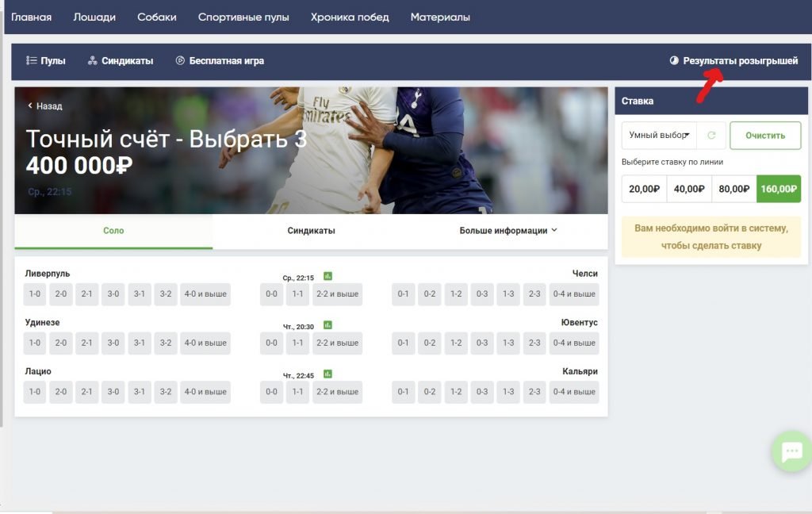This screenshot has width=812, height=514.
Task: Click the Очистить button
Action: (765, 135)
